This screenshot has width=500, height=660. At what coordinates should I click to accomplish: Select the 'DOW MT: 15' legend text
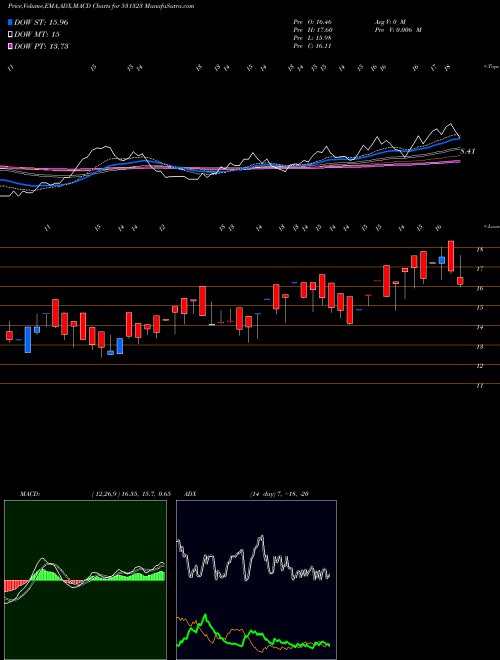(37, 35)
